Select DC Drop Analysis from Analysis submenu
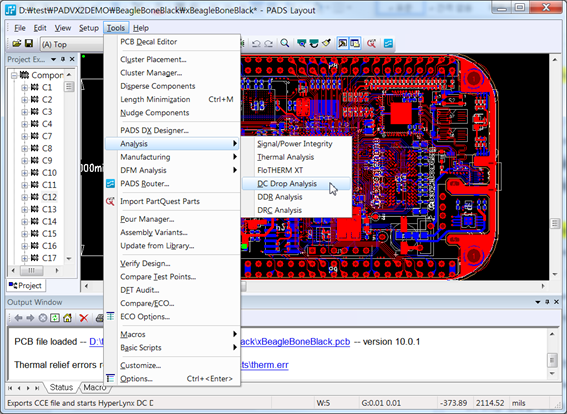Image resolution: width=567 pixels, height=414 pixels. (x=296, y=184)
